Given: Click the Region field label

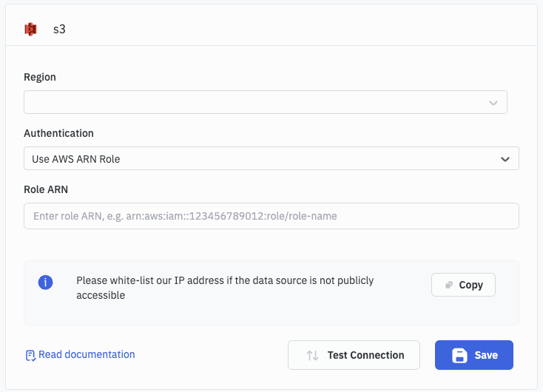Looking at the screenshot, I should pyautogui.click(x=40, y=77).
